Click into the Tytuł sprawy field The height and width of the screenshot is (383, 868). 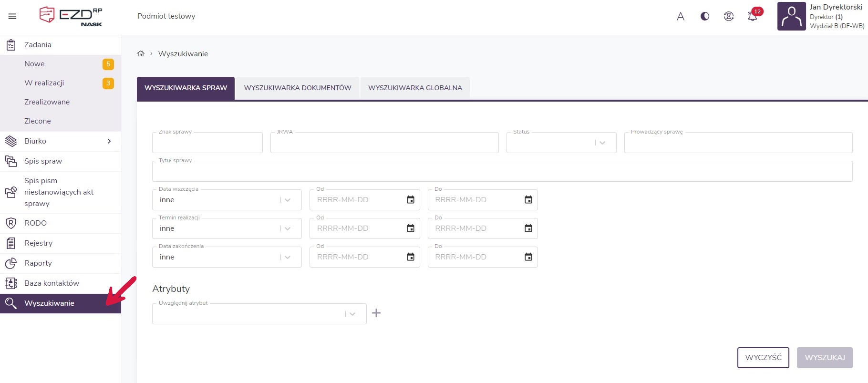[x=502, y=172]
